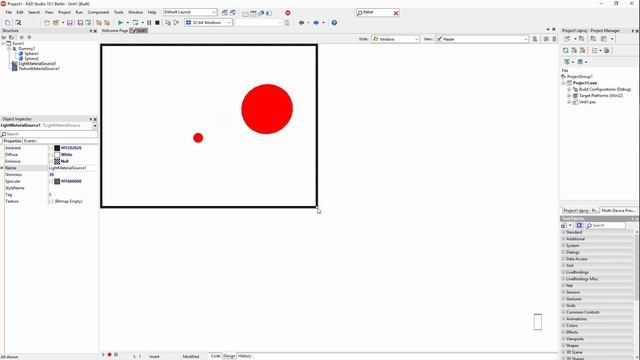
Task: Click the red stop icon near layout toolbar
Action: (x=288, y=13)
